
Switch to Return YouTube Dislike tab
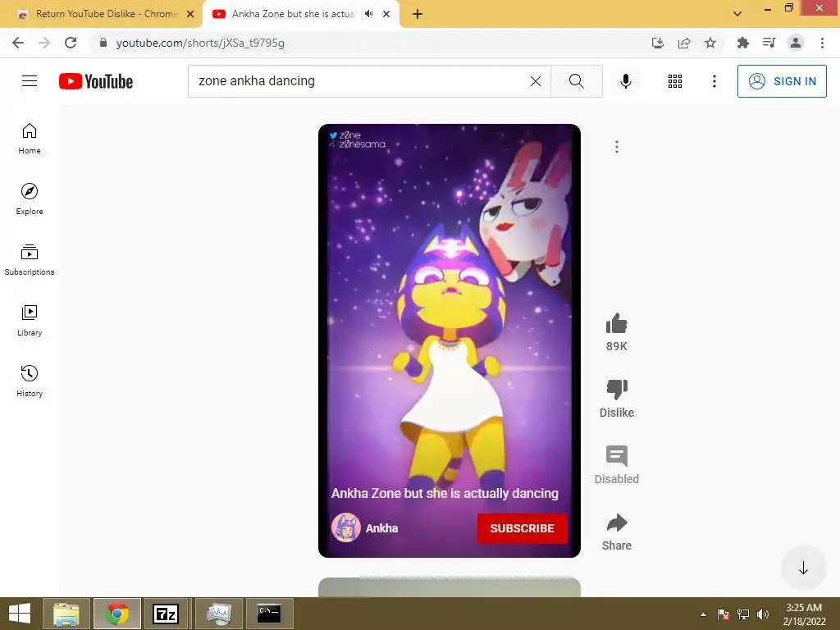(101, 14)
